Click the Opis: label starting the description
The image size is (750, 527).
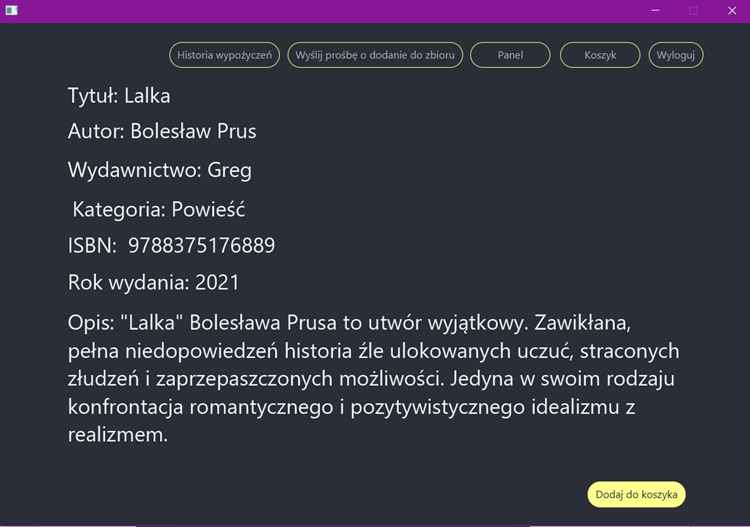click(x=91, y=323)
